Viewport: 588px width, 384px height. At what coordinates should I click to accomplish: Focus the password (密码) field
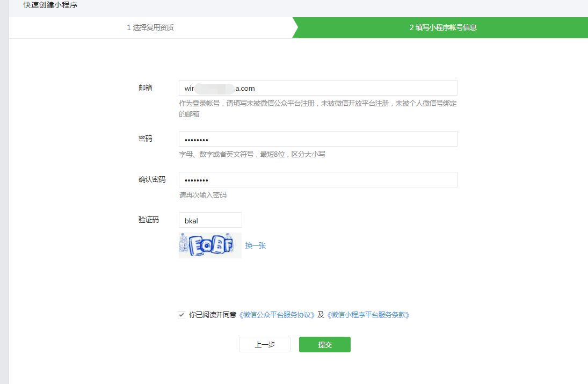click(318, 139)
